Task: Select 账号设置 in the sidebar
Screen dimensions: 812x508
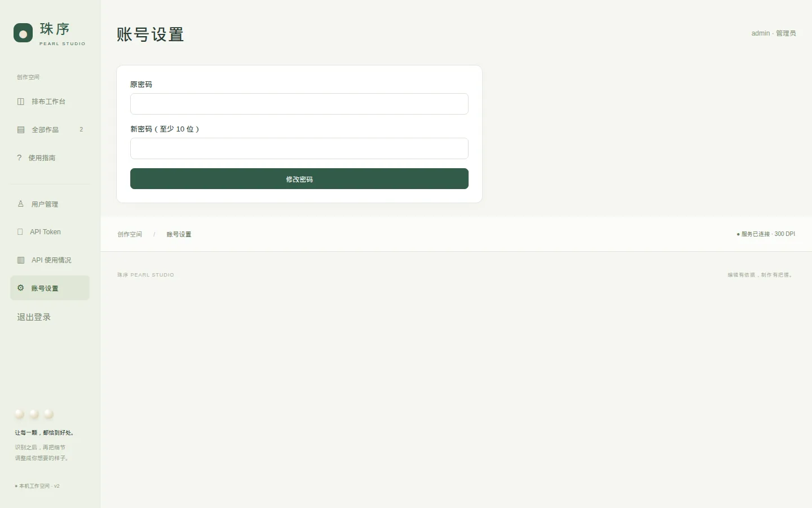Action: (x=50, y=288)
